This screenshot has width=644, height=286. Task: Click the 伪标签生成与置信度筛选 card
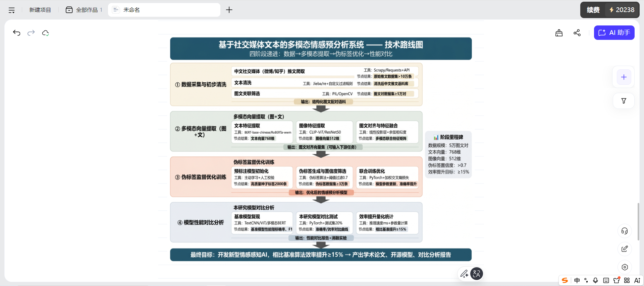324,177
